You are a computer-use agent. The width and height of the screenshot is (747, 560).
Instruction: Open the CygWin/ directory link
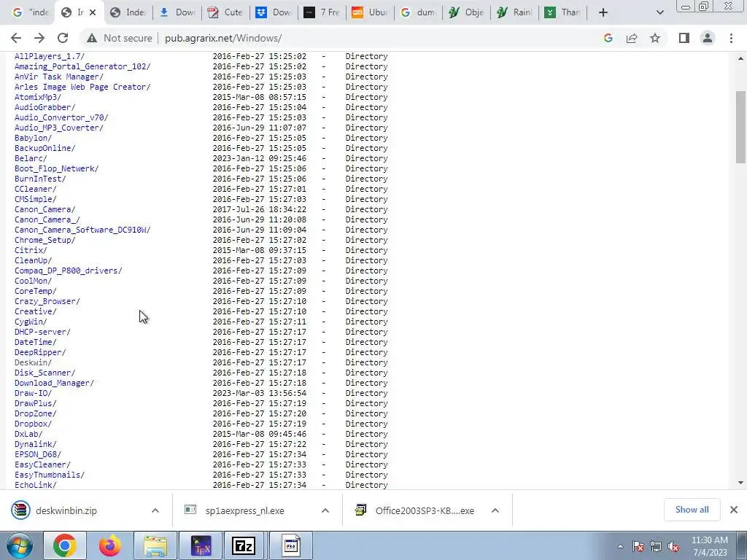click(x=31, y=322)
